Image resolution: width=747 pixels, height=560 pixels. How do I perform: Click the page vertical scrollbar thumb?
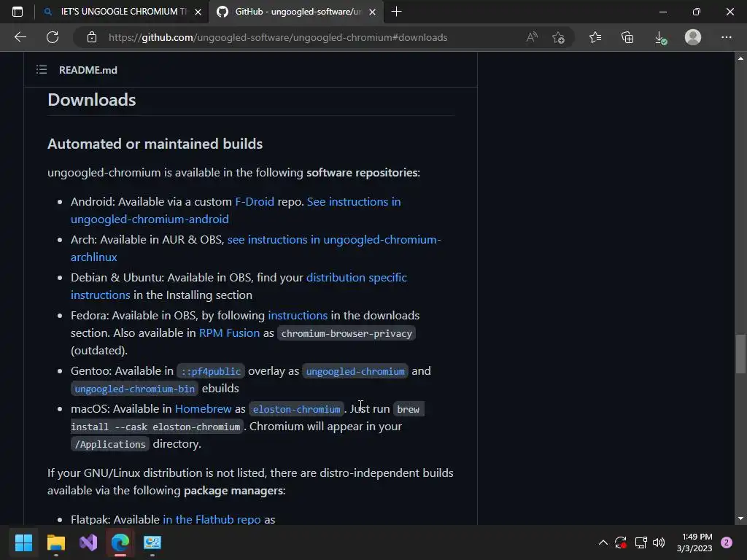coord(740,354)
